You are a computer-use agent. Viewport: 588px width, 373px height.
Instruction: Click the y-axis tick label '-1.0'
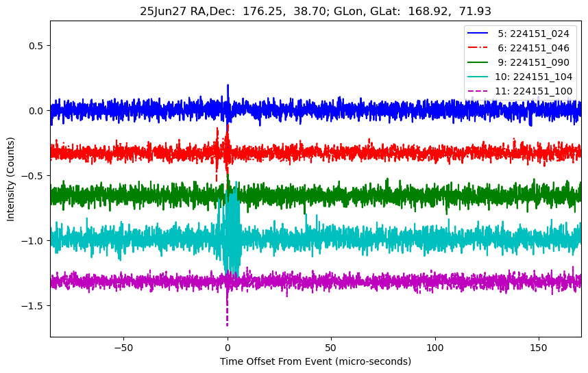point(33,241)
